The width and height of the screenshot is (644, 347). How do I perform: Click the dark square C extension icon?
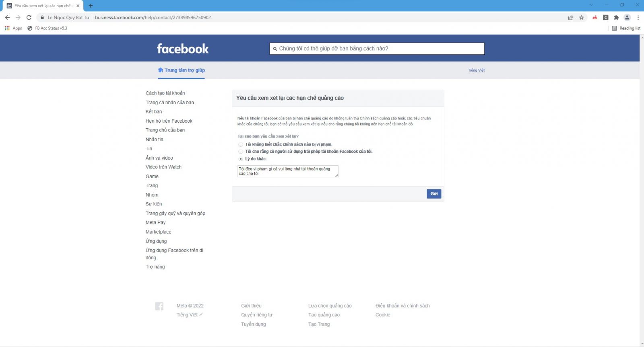606,17
